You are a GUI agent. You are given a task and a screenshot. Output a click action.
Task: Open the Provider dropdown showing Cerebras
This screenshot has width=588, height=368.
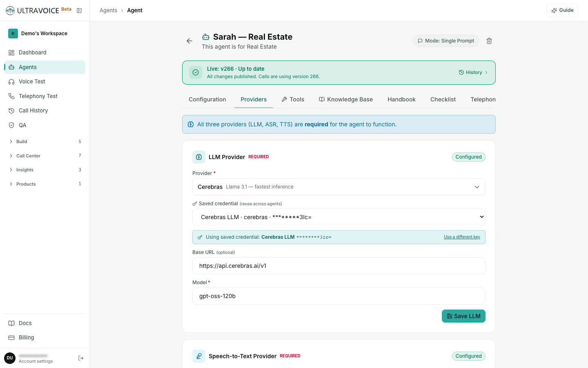tap(339, 187)
